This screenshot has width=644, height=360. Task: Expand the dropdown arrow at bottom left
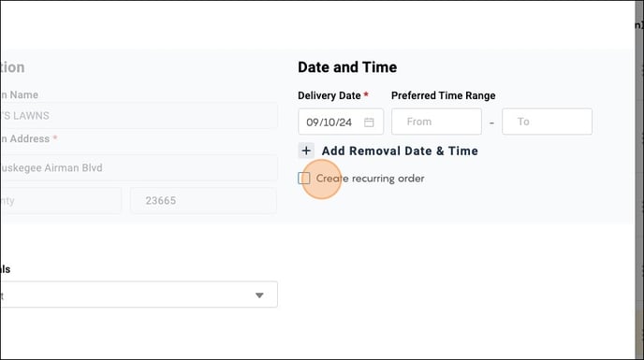[x=259, y=295]
